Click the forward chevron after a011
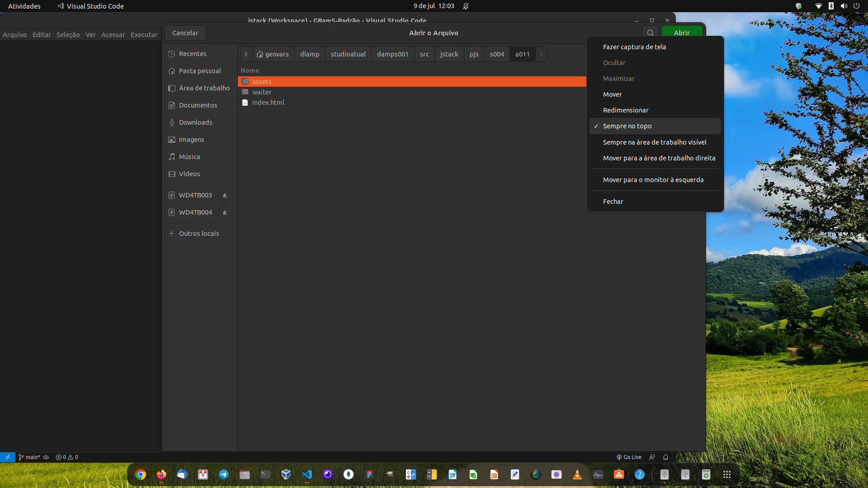Screen dimensions: 868x488 (x=541, y=54)
